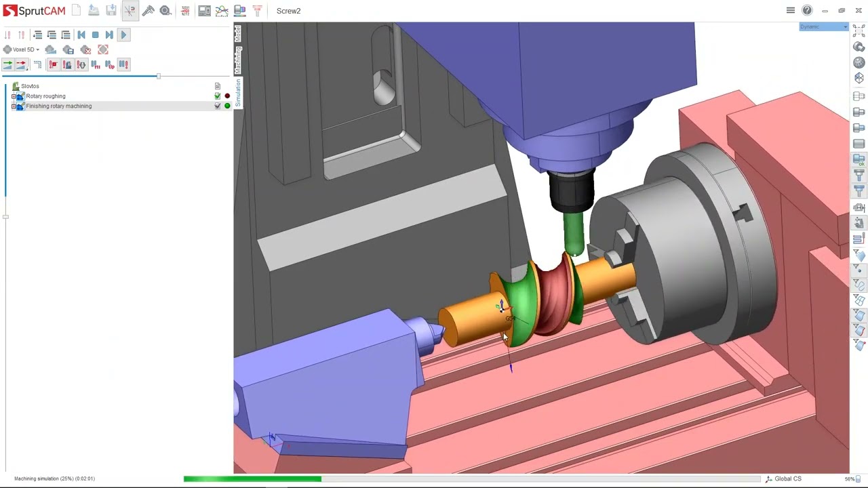
Task: Click the workpiece with stairs icon
Action: click(x=51, y=49)
